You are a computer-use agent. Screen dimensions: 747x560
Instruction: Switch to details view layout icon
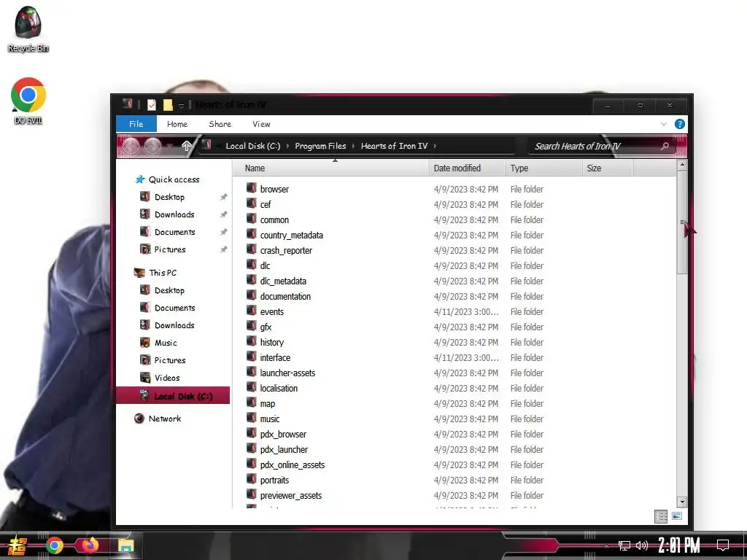pyautogui.click(x=661, y=516)
